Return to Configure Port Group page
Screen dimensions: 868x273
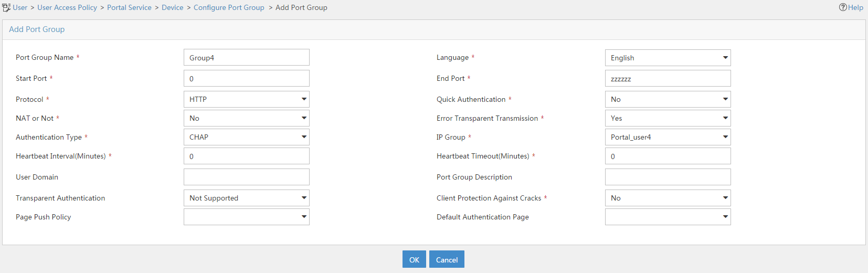coord(229,7)
